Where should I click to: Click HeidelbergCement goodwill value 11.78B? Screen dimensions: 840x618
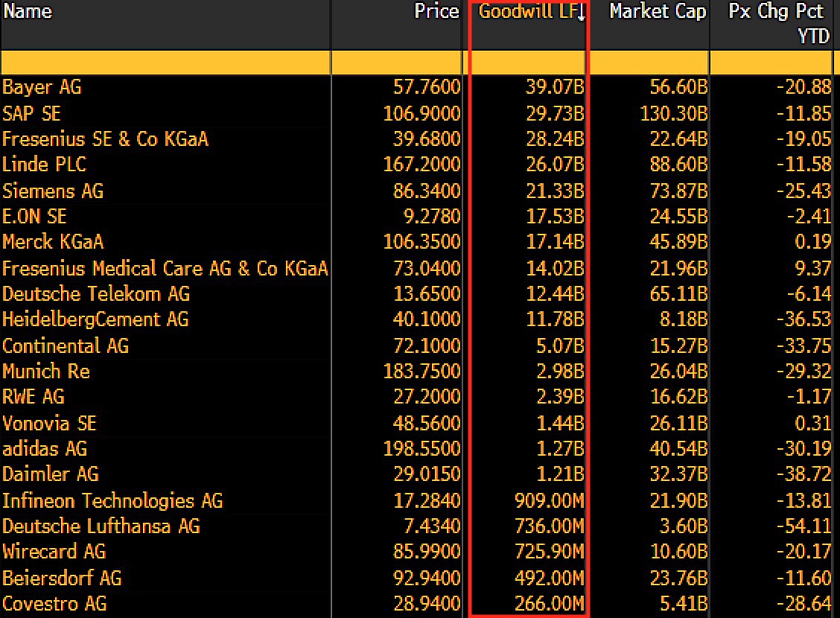click(x=555, y=319)
